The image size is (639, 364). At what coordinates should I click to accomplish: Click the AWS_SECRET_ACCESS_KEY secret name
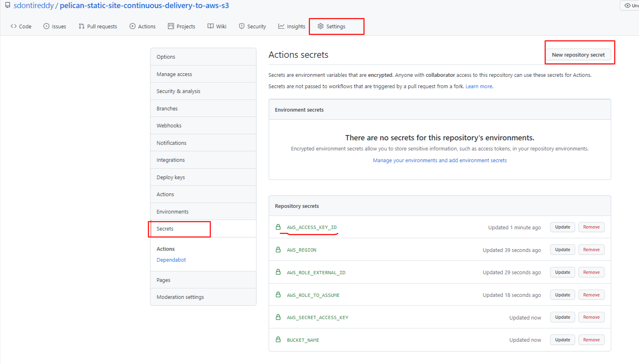[x=317, y=317]
